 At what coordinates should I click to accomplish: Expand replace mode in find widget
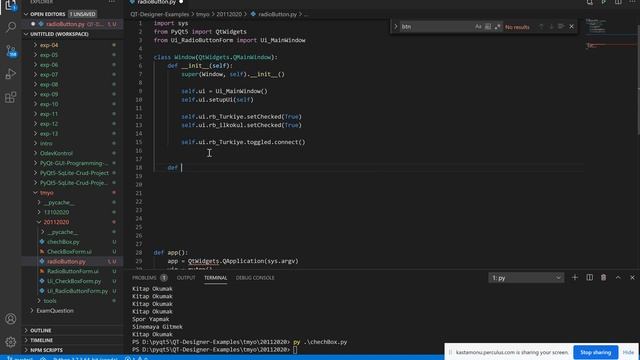point(396,27)
